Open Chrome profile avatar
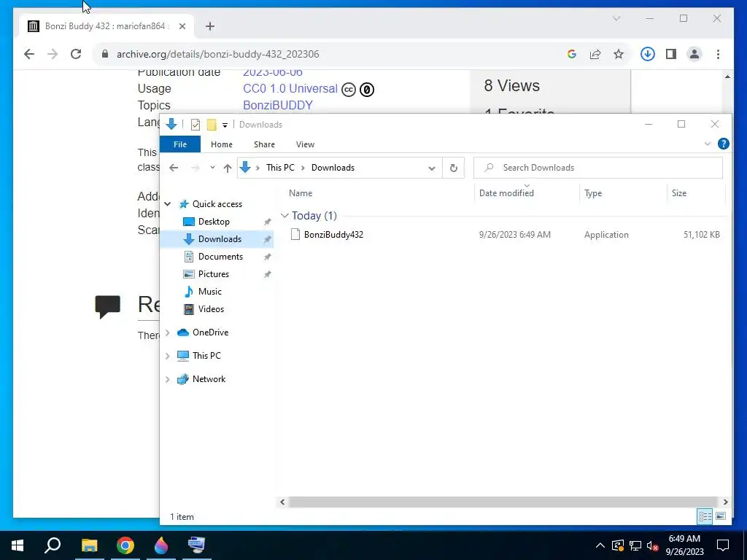Viewport: 747px width, 560px height. [x=694, y=54]
